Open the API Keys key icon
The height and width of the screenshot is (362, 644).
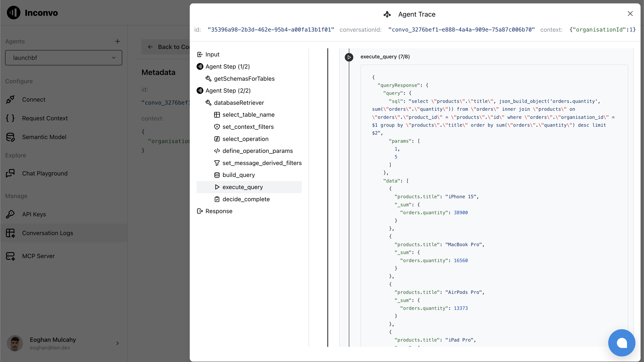pyautogui.click(x=10, y=214)
